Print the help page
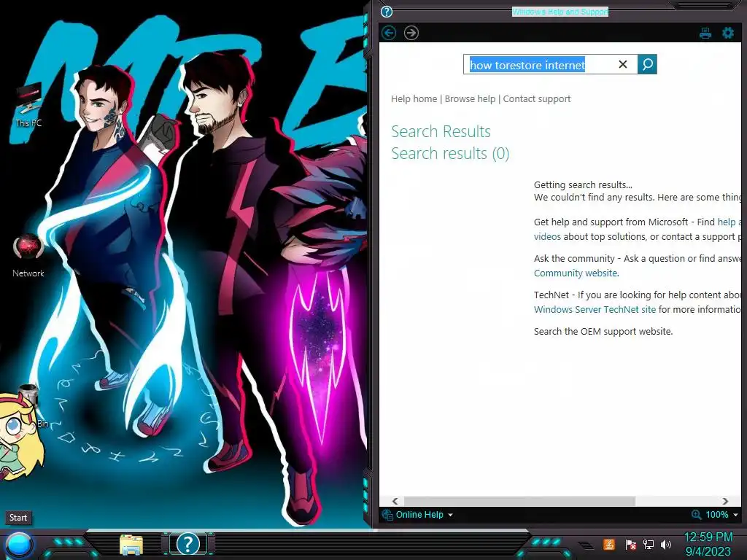 pos(705,33)
